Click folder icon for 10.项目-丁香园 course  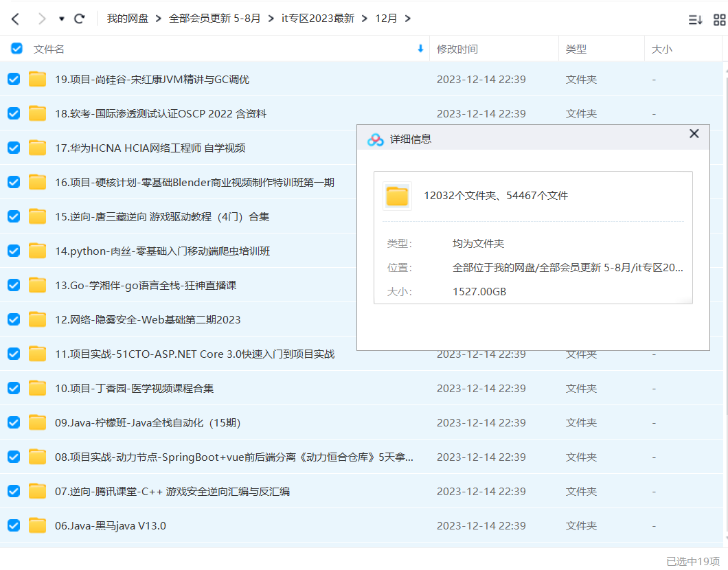coord(37,389)
